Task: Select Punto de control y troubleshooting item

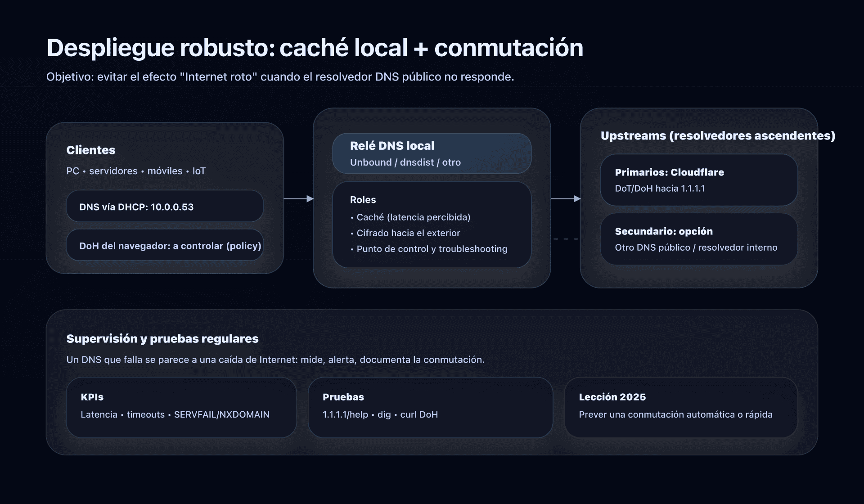Action: point(429,248)
